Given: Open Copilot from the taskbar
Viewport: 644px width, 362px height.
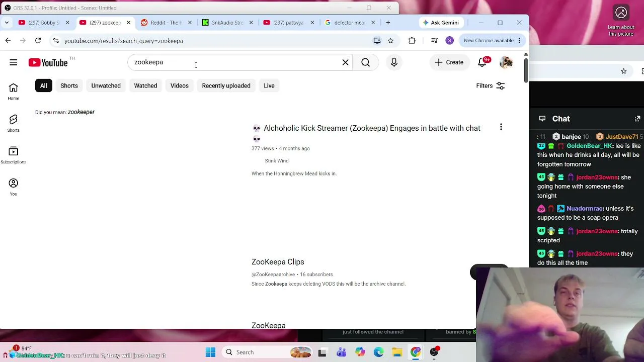Looking at the screenshot, I should (360, 352).
